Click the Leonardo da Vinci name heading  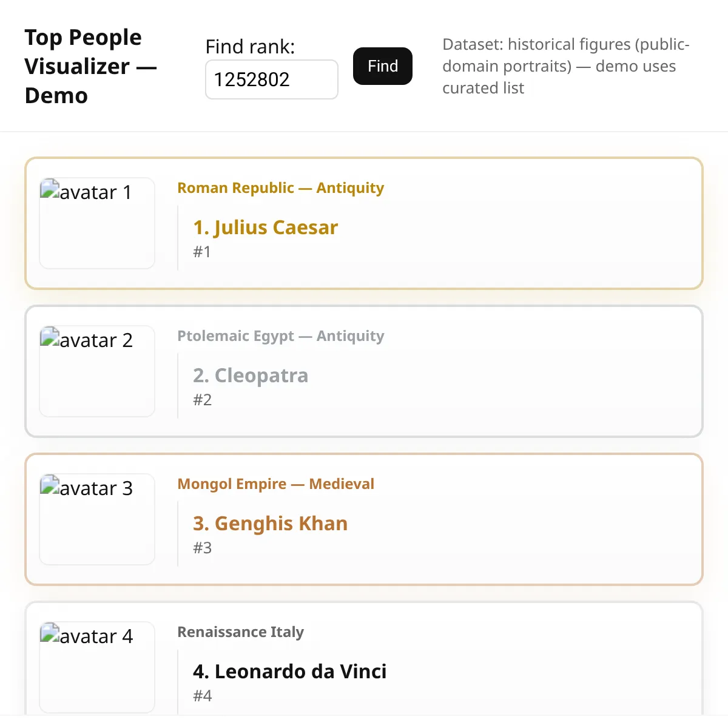(289, 672)
